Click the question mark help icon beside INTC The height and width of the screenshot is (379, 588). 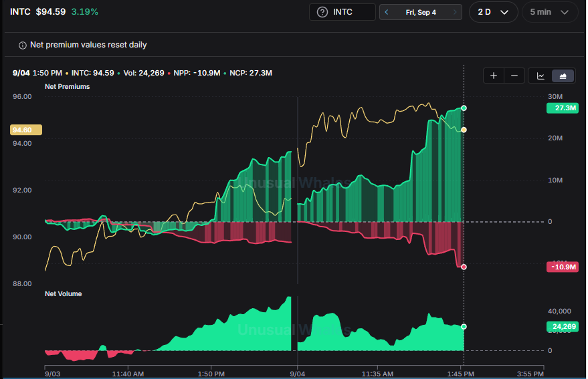click(x=322, y=12)
